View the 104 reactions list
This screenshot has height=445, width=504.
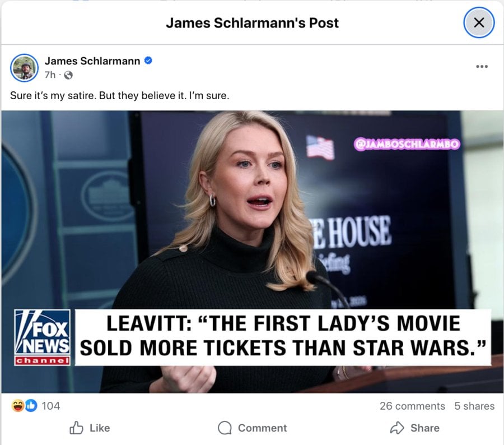pos(51,406)
